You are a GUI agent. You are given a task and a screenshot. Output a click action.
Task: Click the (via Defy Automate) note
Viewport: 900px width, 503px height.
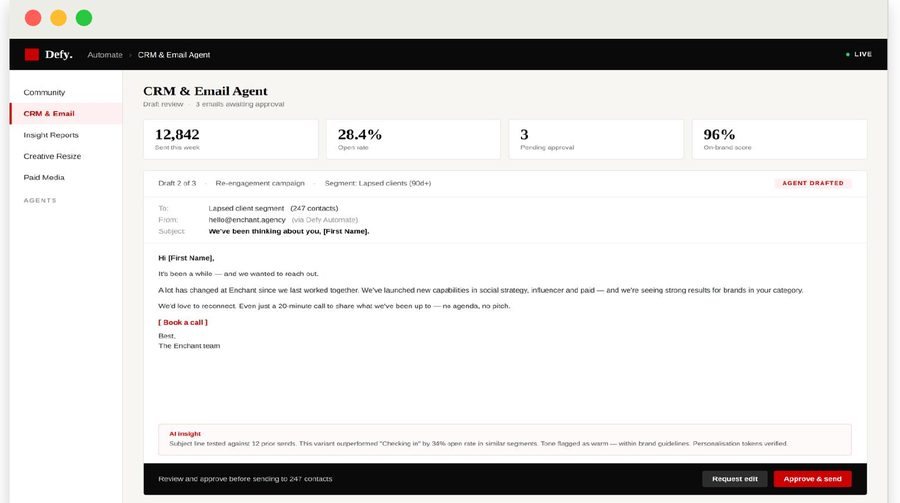click(x=324, y=220)
